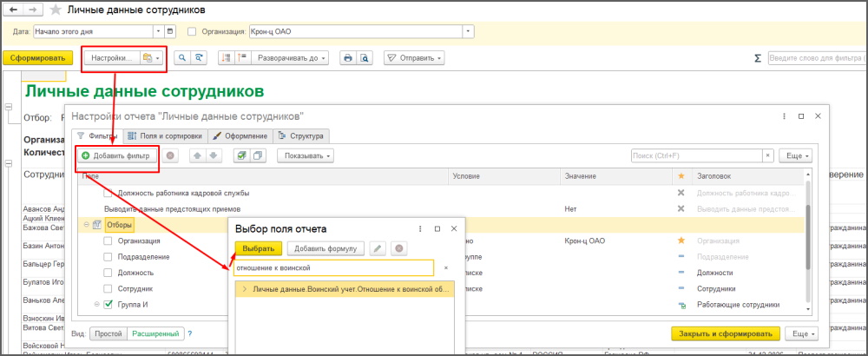Expand the Личные данные.Воинский учет field row
Viewport: 868px width, 356px height.
[x=245, y=288]
